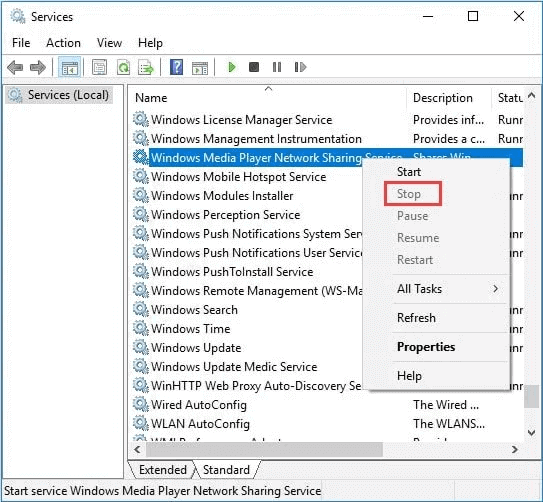Image resolution: width=543 pixels, height=502 pixels.
Task: Open the Properties toolbar icon
Action: [99, 67]
